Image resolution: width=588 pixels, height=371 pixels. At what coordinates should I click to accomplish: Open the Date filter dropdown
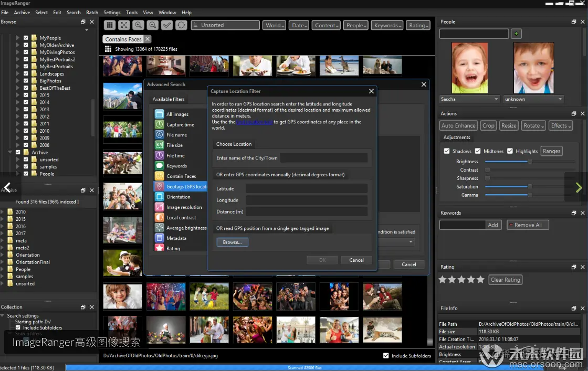pyautogui.click(x=299, y=25)
